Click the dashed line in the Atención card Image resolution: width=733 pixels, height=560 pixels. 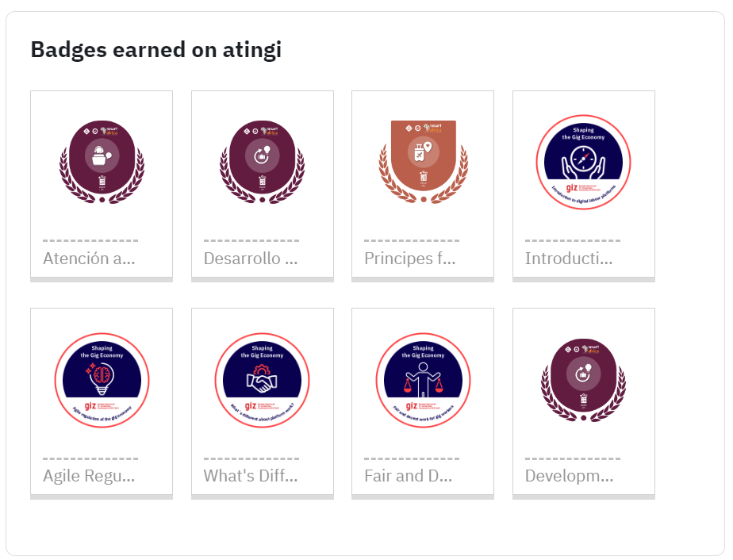90,240
